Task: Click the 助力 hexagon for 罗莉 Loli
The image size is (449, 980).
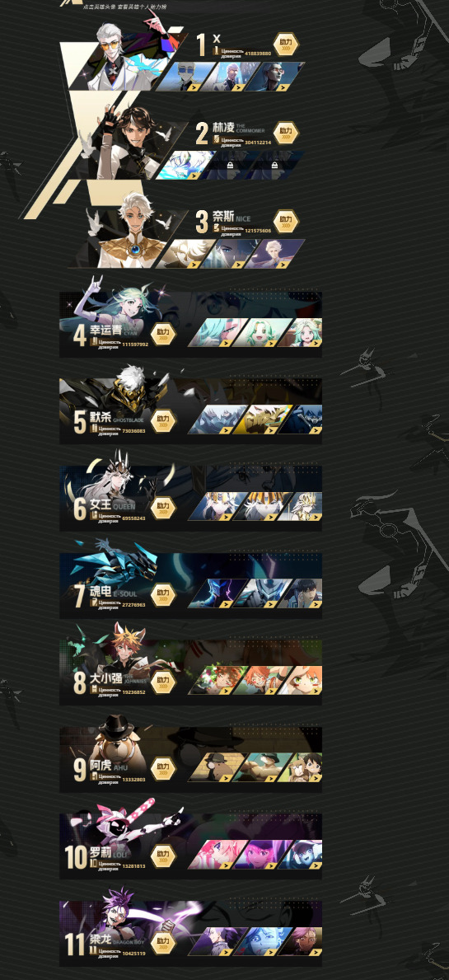Action: [164, 855]
